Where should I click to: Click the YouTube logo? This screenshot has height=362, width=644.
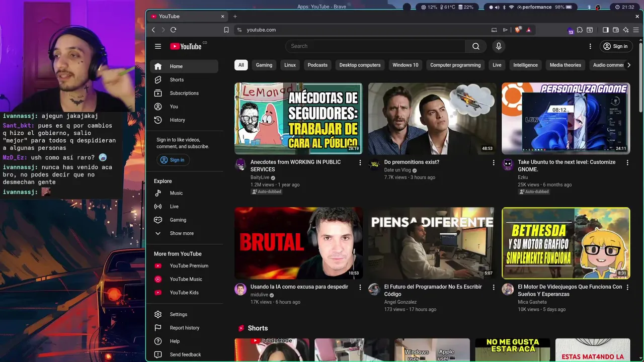tap(186, 46)
